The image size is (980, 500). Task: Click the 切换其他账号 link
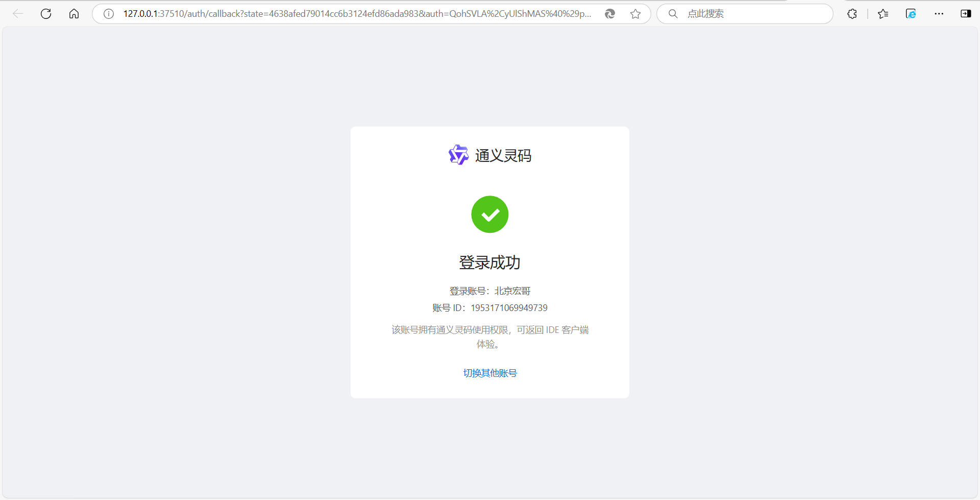point(490,373)
